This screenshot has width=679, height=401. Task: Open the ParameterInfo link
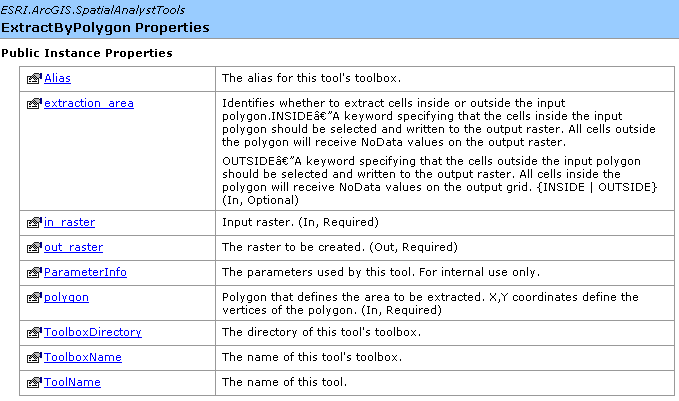click(85, 272)
